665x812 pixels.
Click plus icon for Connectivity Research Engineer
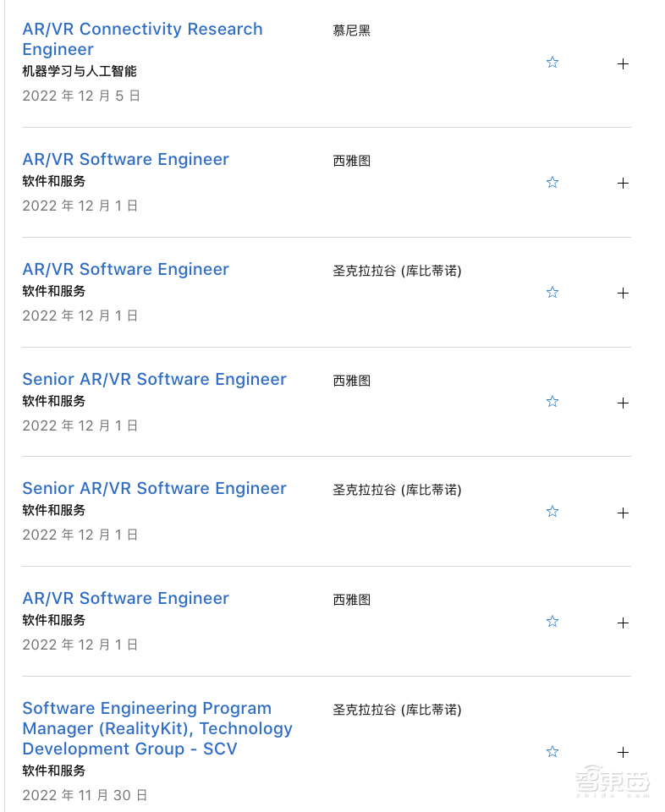pyautogui.click(x=623, y=63)
